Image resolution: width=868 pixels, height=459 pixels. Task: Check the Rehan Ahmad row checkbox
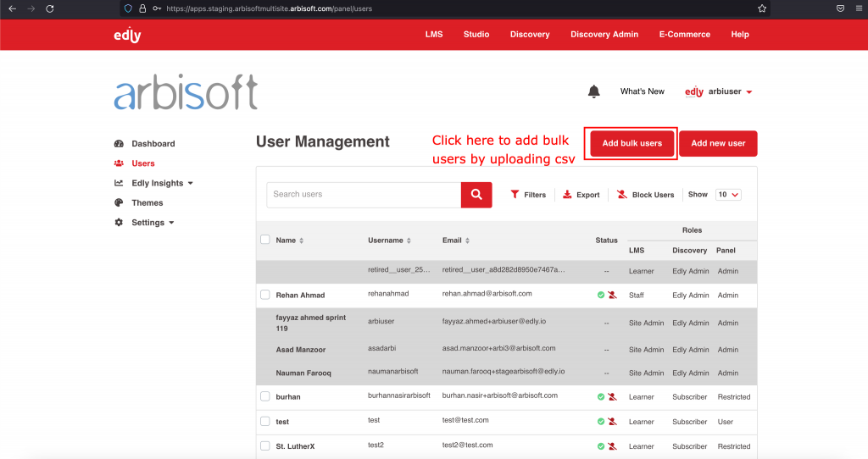(265, 295)
